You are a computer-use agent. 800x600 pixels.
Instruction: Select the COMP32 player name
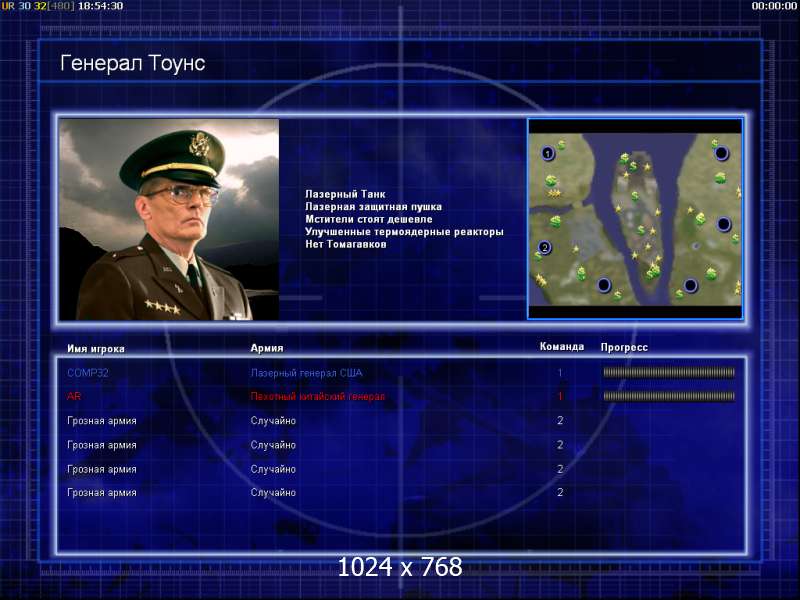coord(88,372)
